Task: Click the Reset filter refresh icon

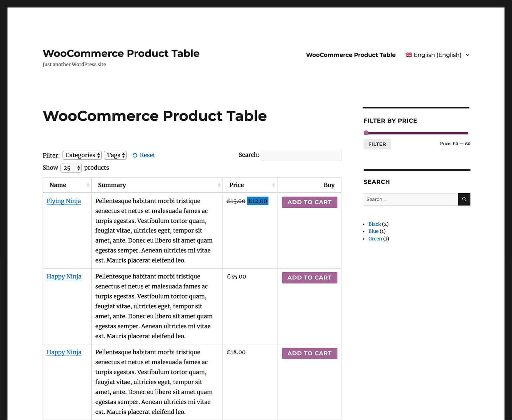Action: 135,155
